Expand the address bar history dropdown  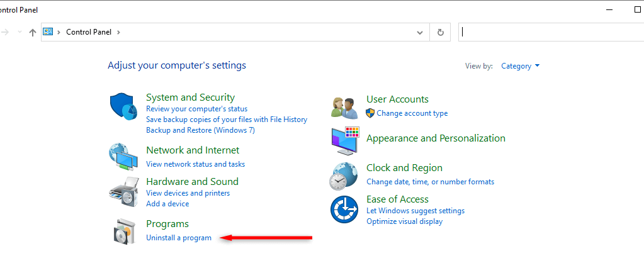tap(420, 32)
